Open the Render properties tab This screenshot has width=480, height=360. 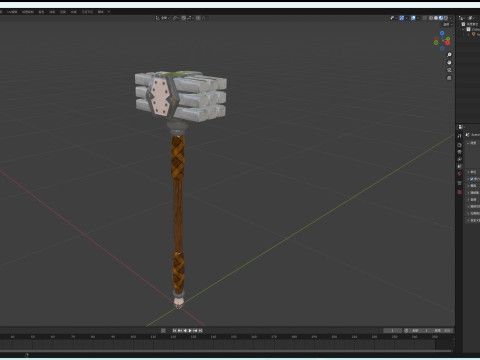[x=459, y=145]
